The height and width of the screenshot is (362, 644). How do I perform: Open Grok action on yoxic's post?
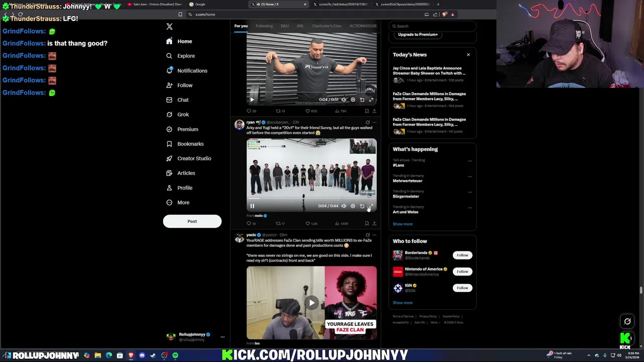[367, 235]
